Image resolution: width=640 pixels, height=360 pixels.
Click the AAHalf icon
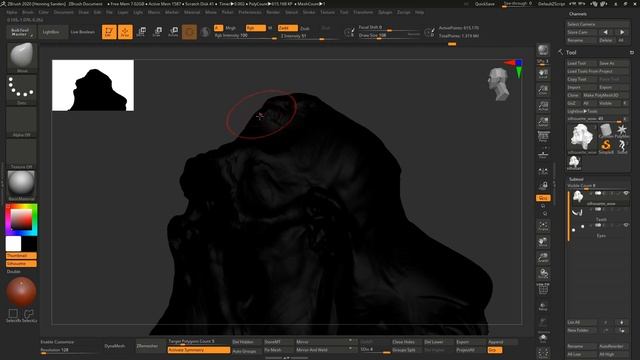click(543, 122)
